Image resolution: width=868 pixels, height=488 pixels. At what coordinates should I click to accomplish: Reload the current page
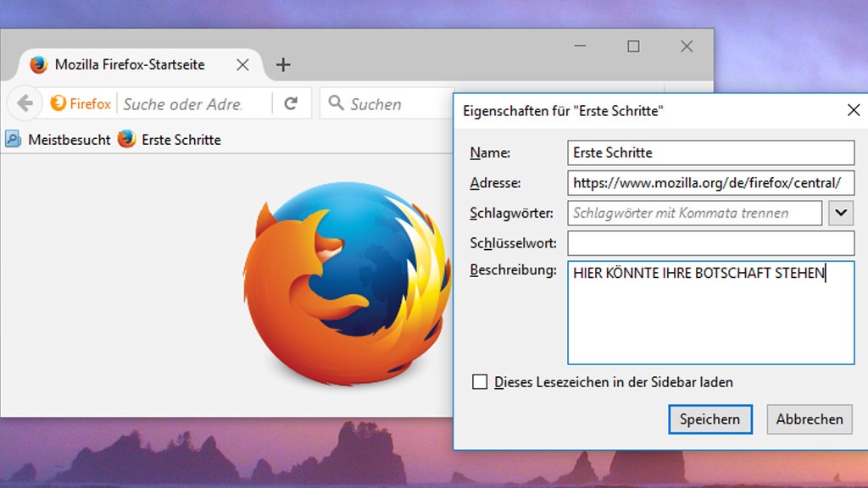(292, 103)
